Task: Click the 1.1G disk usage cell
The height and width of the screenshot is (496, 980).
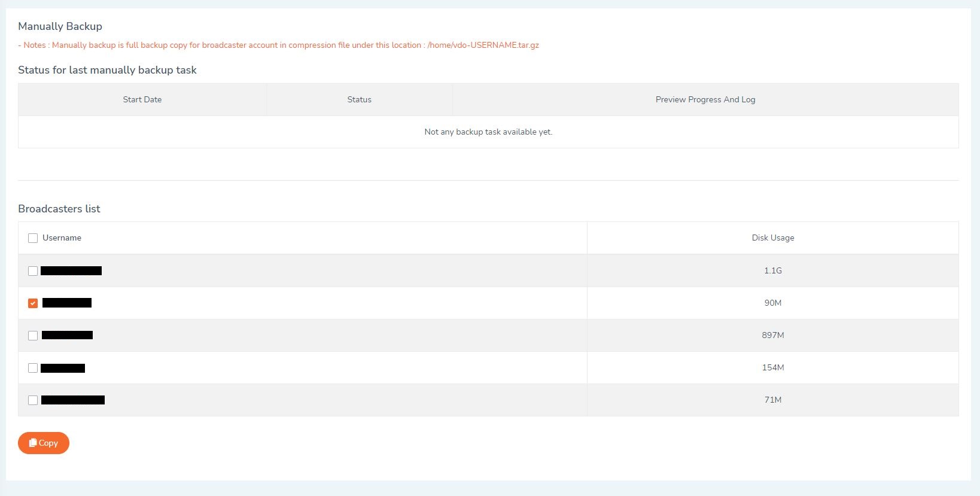Action: coord(773,270)
